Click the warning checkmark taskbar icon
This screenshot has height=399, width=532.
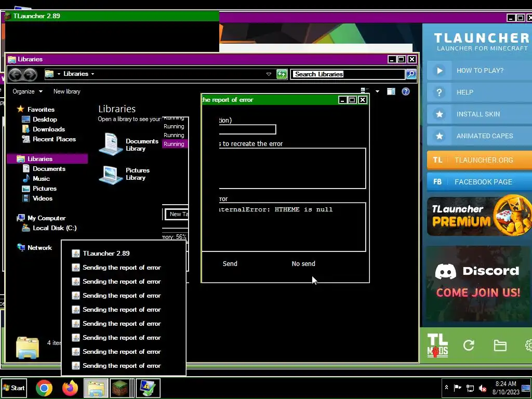pyautogui.click(x=148, y=388)
